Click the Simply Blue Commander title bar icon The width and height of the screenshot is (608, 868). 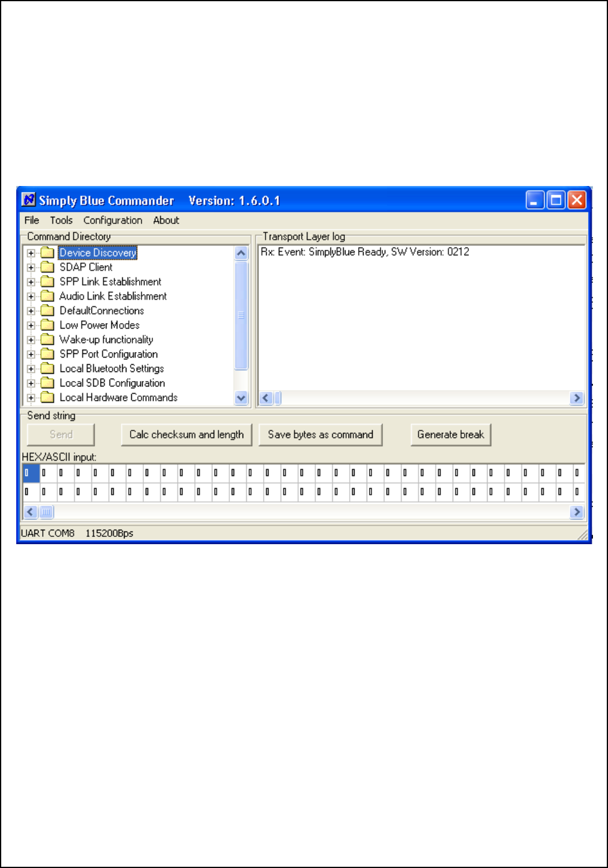[x=29, y=199]
